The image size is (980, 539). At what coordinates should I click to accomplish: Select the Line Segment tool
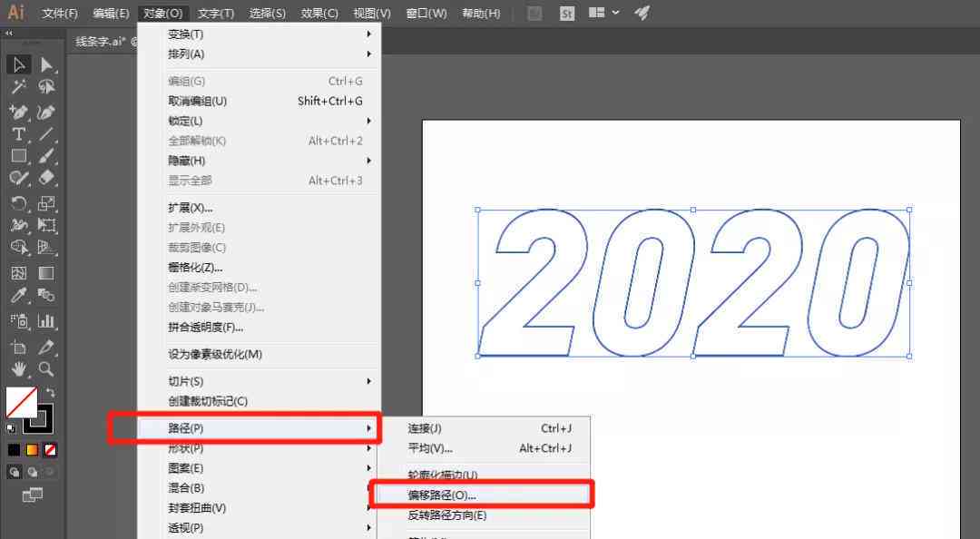[x=46, y=133]
